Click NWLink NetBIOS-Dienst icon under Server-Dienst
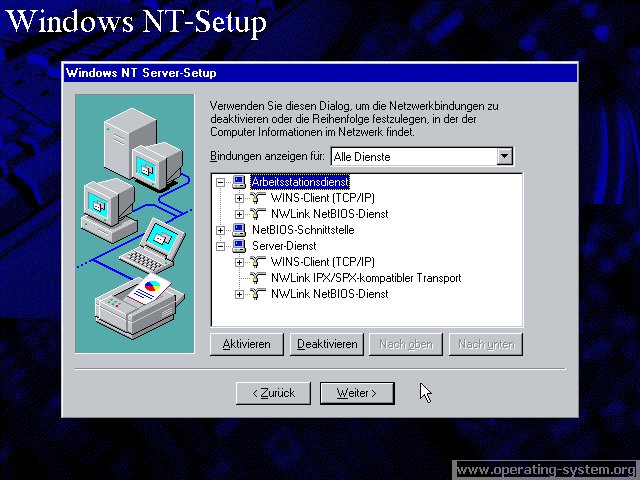640x480 pixels. click(258, 294)
